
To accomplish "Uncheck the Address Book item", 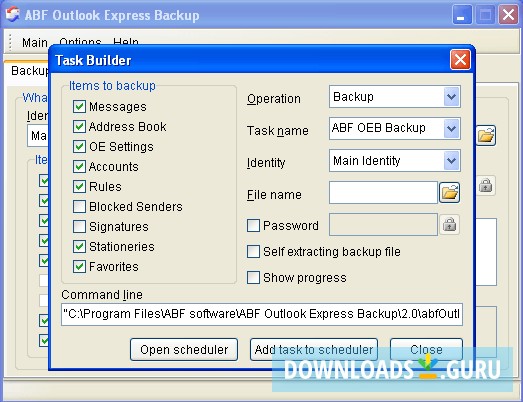I will click(x=79, y=127).
